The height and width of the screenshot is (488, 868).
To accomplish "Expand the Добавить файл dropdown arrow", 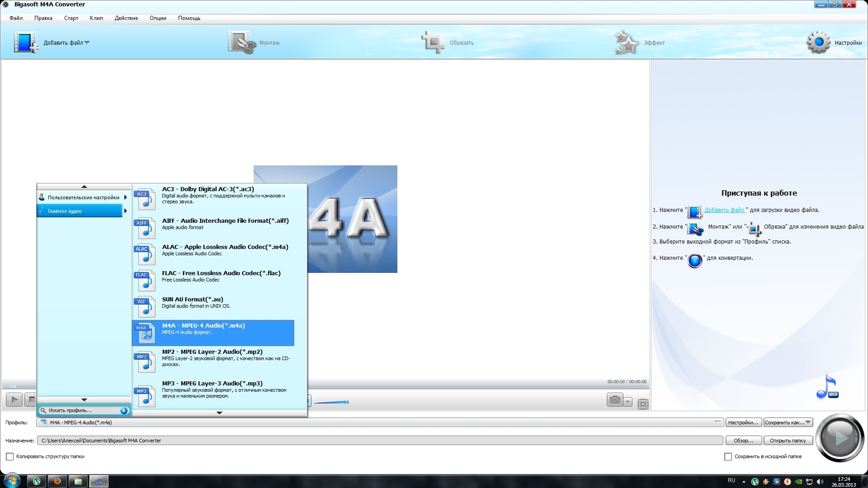I will (87, 43).
